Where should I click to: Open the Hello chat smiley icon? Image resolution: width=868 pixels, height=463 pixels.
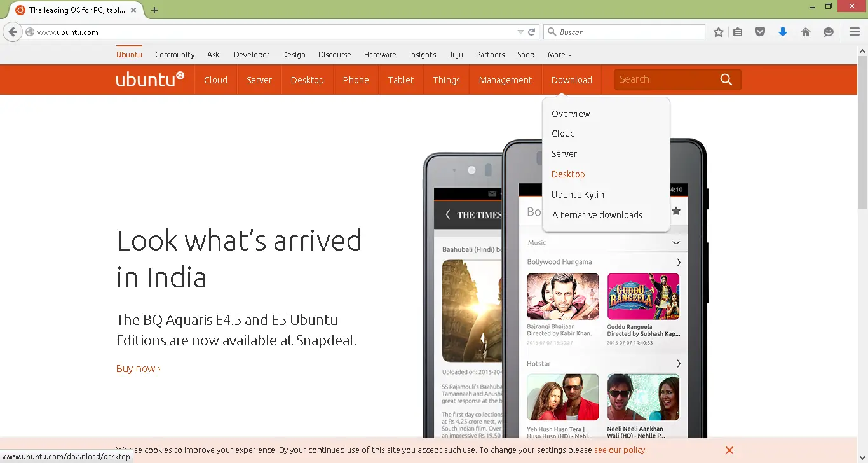tap(829, 32)
